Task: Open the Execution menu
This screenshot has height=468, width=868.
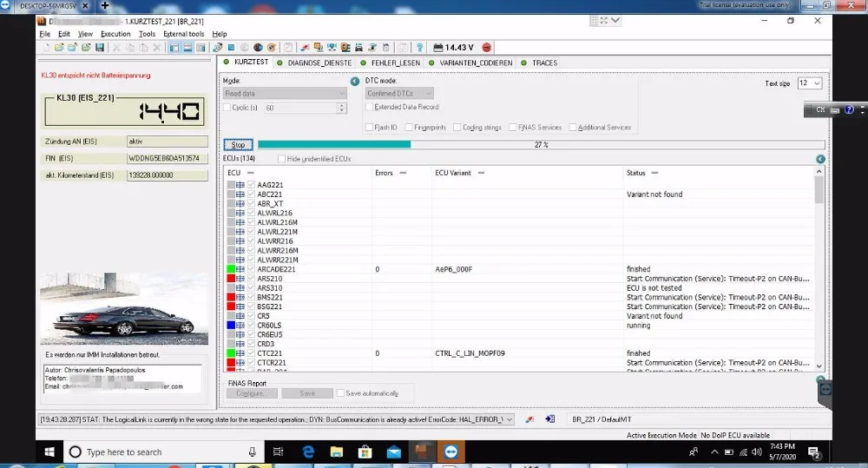Action: coord(115,34)
